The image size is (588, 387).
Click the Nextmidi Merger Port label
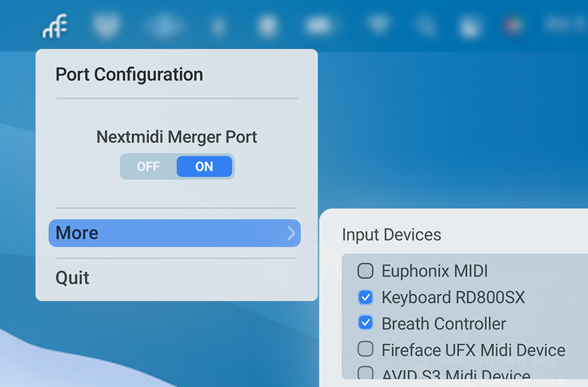[176, 137]
